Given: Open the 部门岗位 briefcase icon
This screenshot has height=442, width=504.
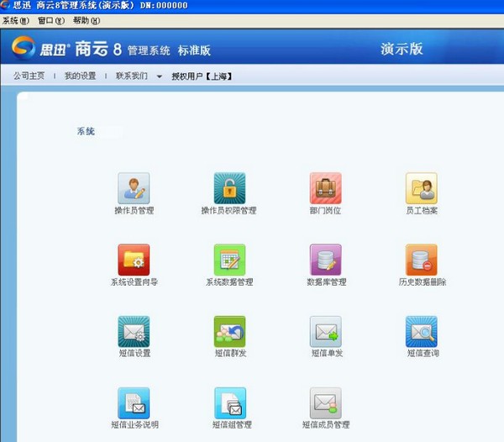Looking at the screenshot, I should [326, 188].
